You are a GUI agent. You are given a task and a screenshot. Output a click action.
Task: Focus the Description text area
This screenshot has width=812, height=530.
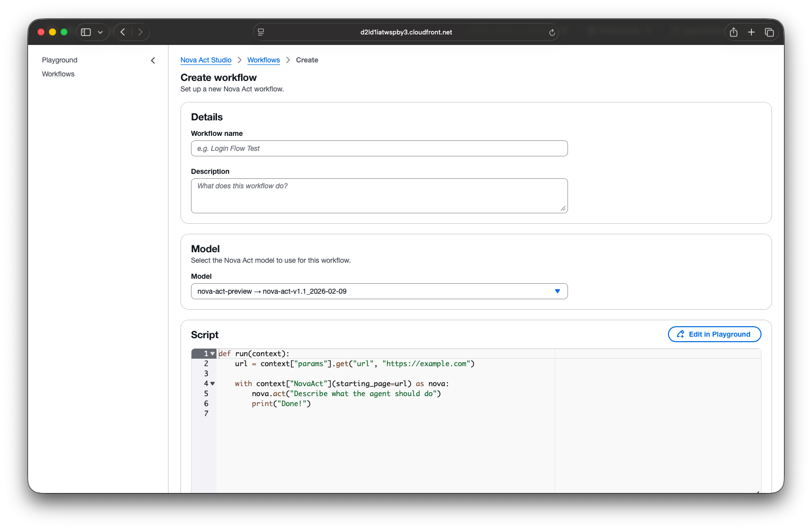point(379,196)
